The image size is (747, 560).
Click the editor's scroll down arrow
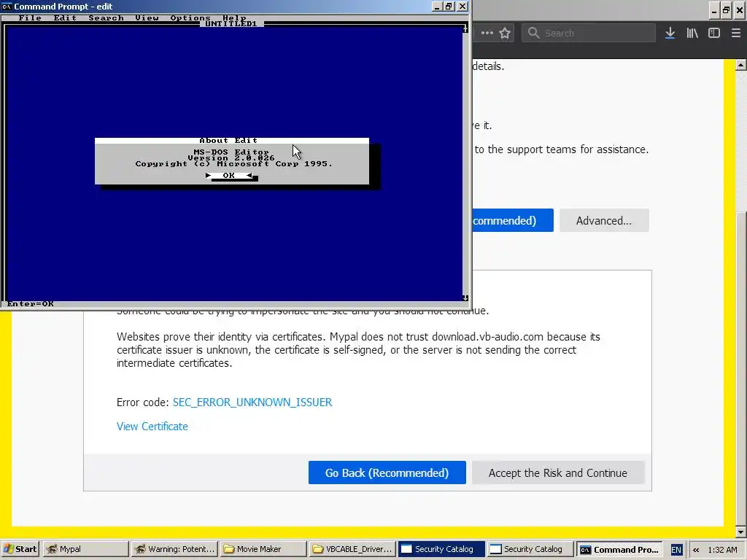(x=465, y=297)
